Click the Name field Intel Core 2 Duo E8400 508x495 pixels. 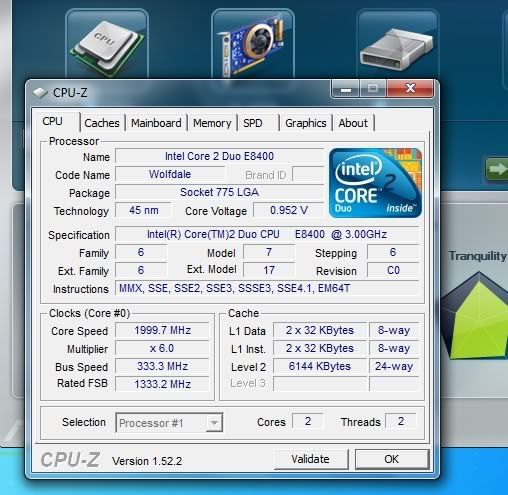pyautogui.click(x=219, y=156)
